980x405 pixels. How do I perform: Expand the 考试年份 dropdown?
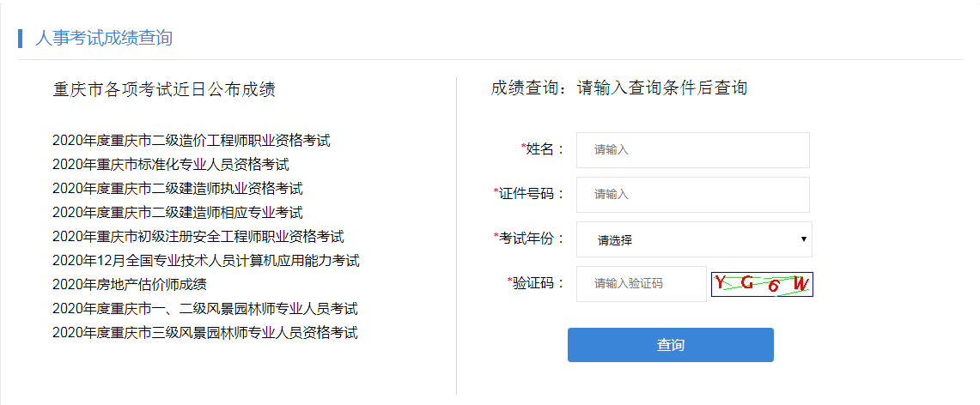click(x=694, y=239)
